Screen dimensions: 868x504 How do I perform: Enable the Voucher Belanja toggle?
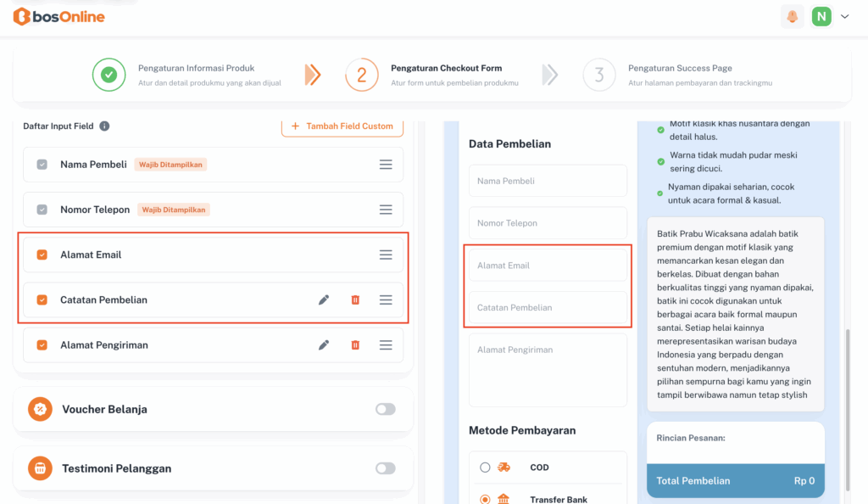tap(385, 409)
